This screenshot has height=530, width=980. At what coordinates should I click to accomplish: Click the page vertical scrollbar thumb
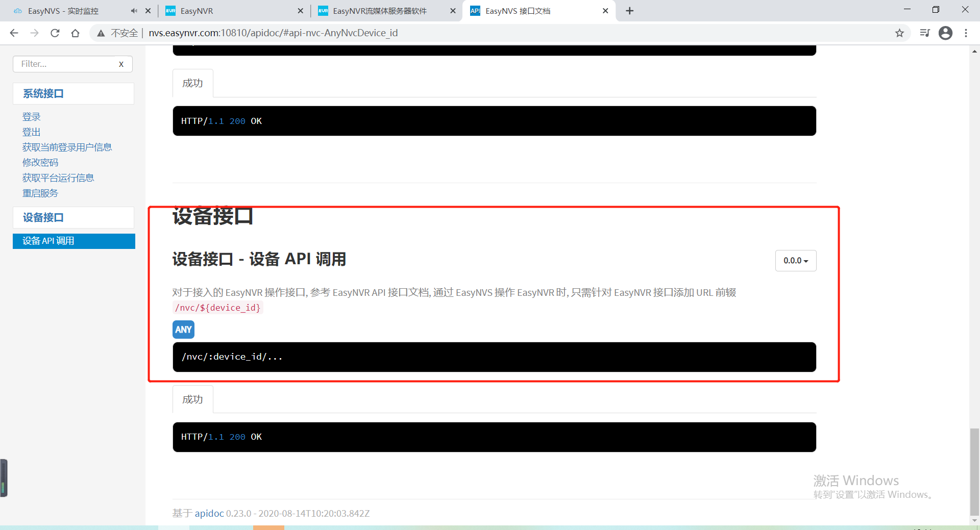pyautogui.click(x=975, y=472)
